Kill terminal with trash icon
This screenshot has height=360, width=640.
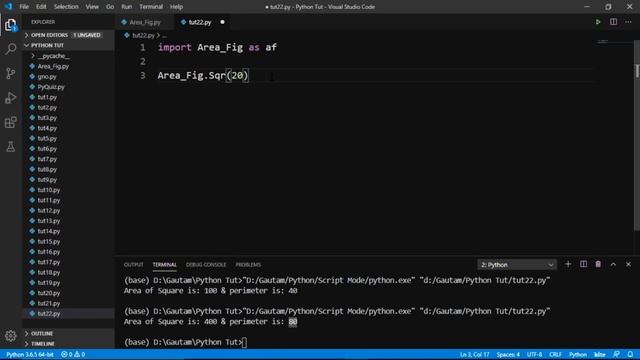pos(598,264)
